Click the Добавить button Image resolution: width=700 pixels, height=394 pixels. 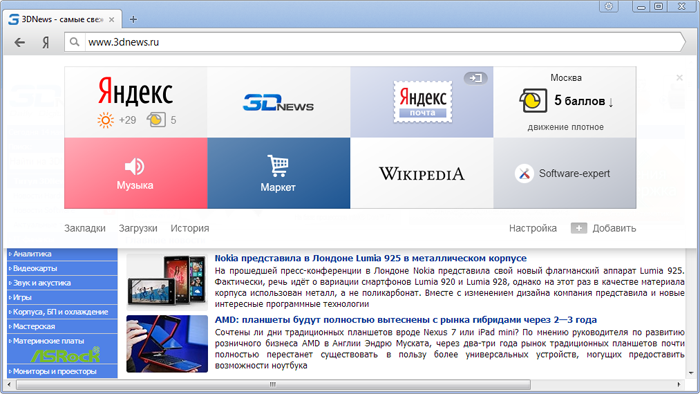tap(604, 228)
